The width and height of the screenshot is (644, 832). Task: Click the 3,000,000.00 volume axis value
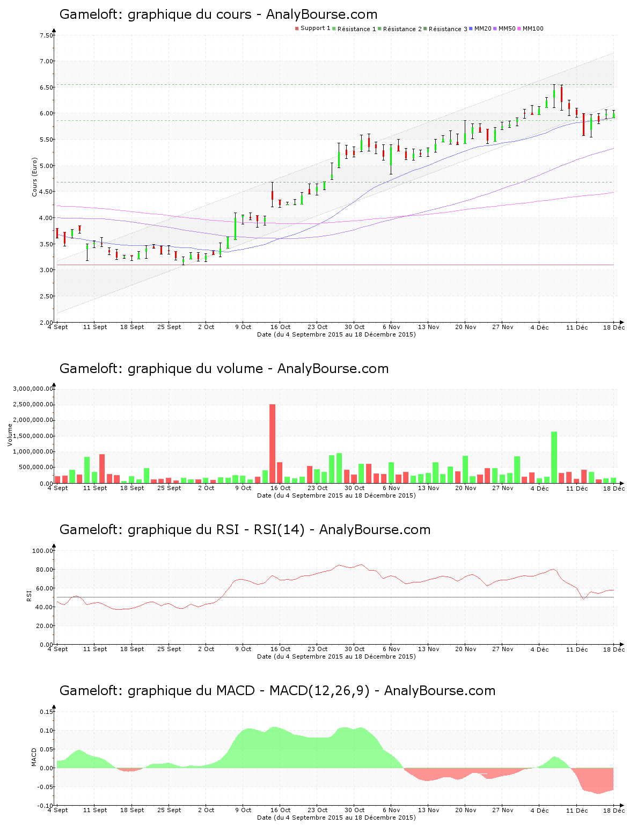(33, 389)
